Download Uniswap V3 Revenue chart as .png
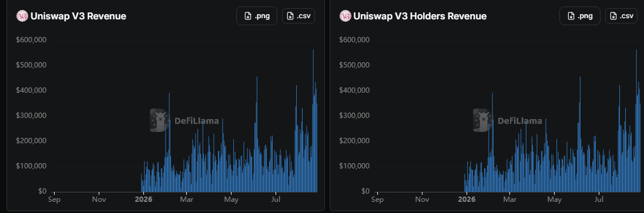This screenshot has height=213, width=644. pos(257,16)
